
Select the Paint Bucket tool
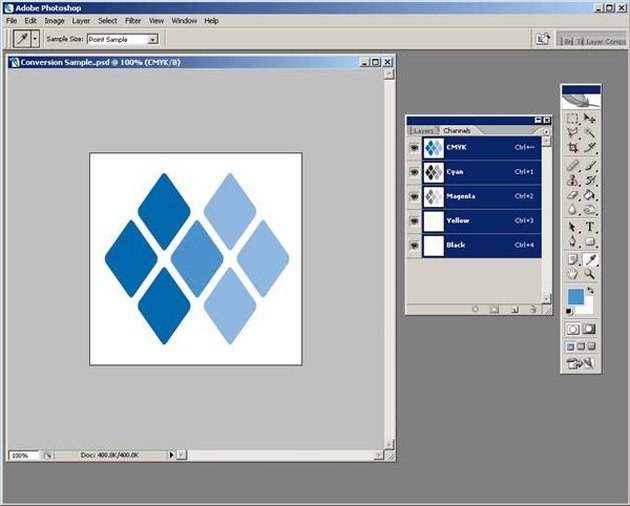point(589,195)
